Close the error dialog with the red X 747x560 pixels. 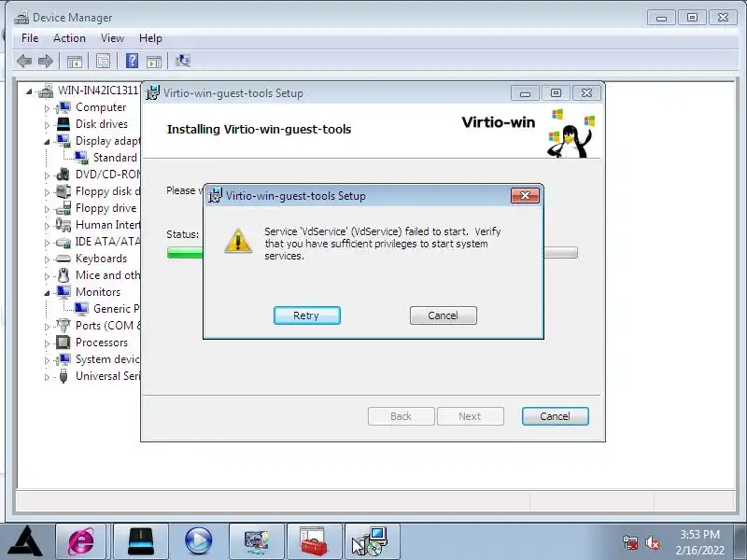pyautogui.click(x=525, y=195)
